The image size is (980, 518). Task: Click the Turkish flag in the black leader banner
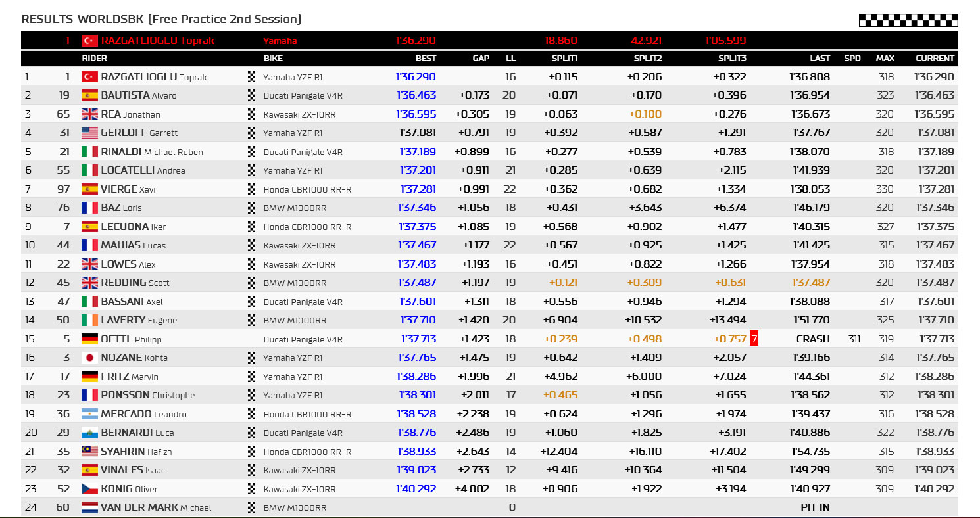tap(89, 41)
